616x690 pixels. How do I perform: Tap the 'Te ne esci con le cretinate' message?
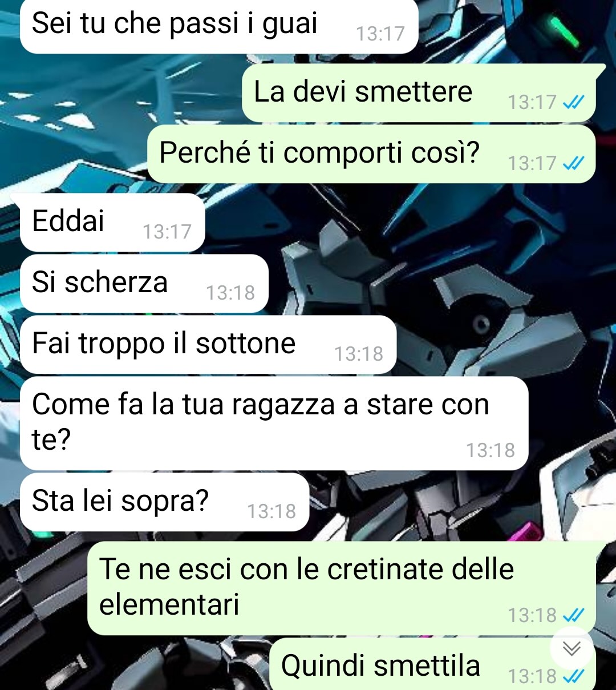click(342, 588)
